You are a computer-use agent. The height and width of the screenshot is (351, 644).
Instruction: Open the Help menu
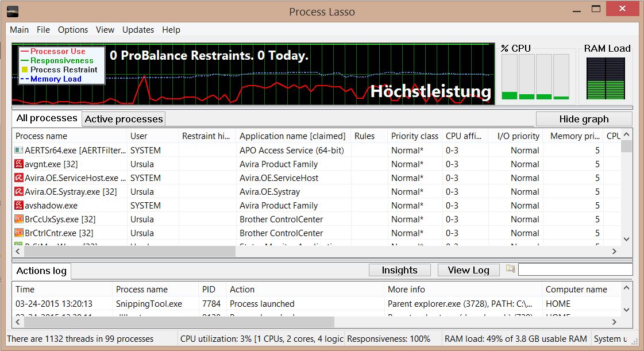coord(171,29)
